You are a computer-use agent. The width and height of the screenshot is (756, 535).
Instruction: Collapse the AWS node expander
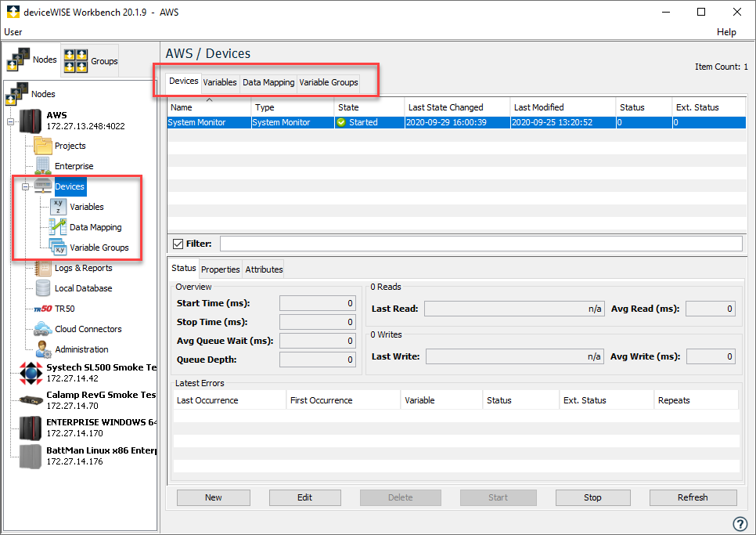pos(11,121)
